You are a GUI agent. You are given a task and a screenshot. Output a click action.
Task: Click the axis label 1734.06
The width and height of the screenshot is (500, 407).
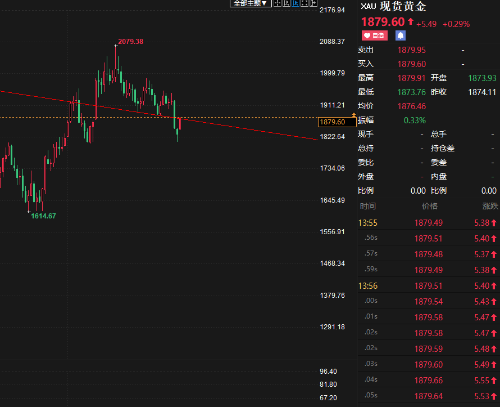[332, 168]
